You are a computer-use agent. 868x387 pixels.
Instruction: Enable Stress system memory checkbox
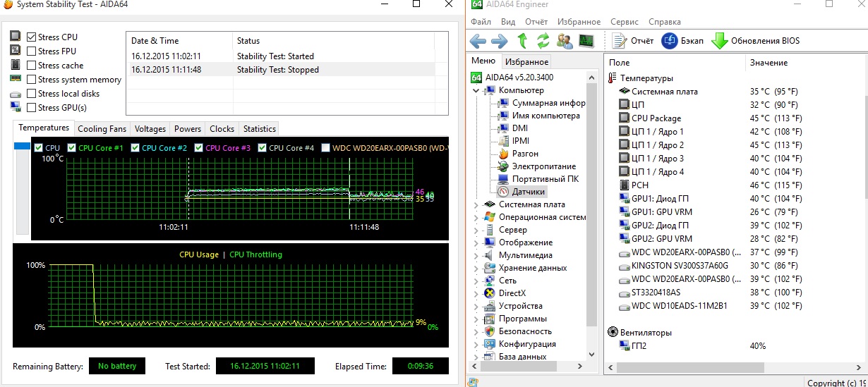pos(32,79)
